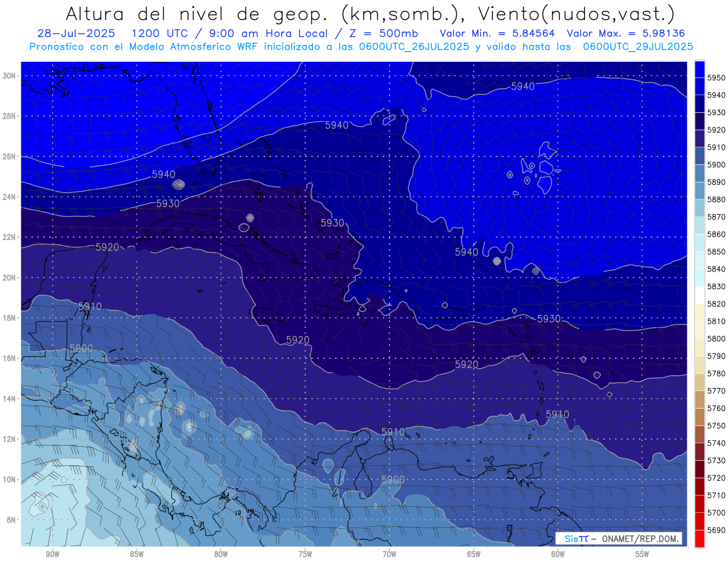Select the 'Valor Max. = 5.98136' text
728x562 pixels.
point(625,34)
